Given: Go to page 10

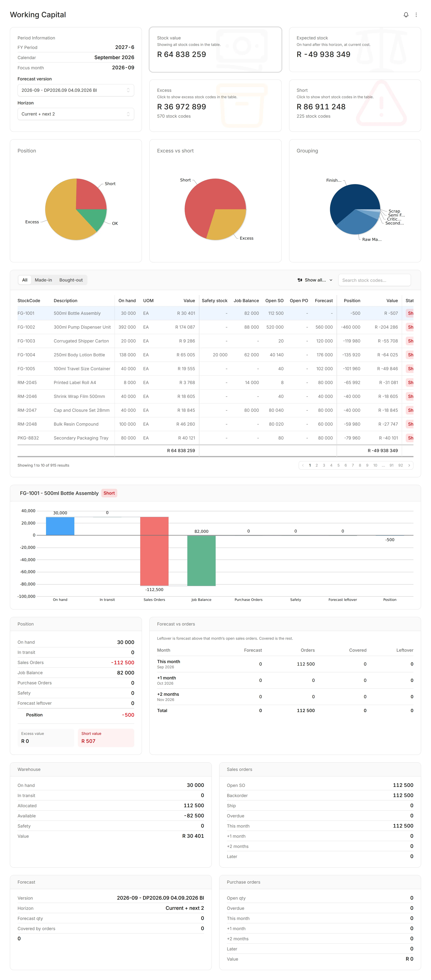Looking at the screenshot, I should click(375, 465).
